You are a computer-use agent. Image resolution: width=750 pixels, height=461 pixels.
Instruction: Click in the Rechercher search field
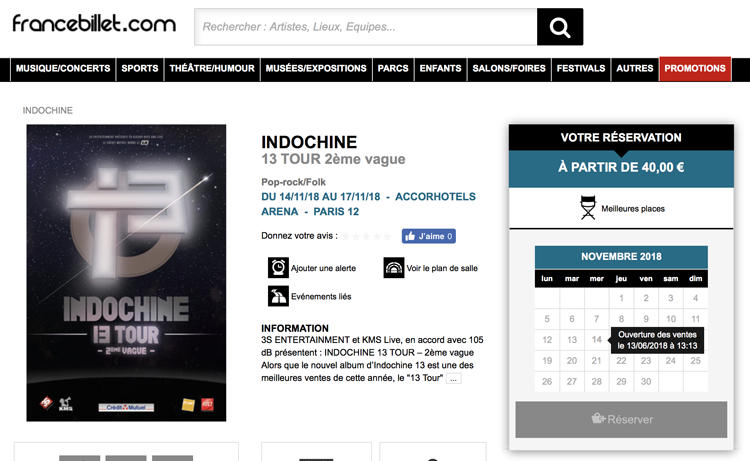pos(366,27)
